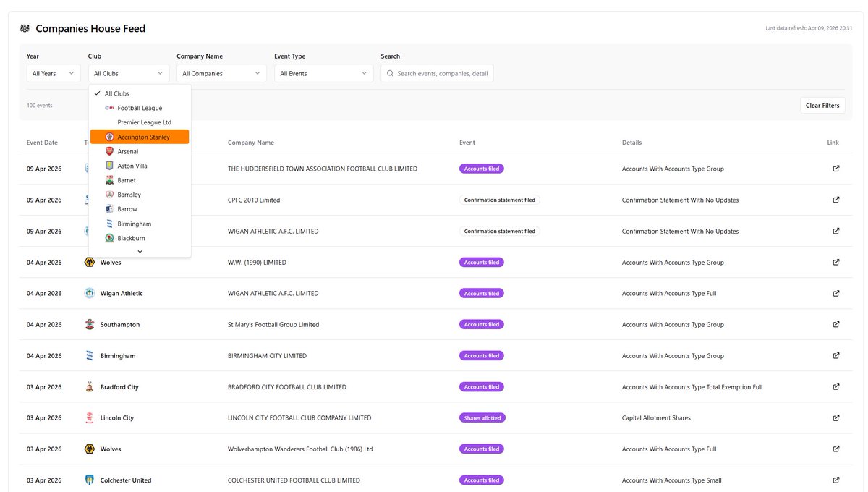Click Wolves crest in Wolverhampton Wanderers (1986) row

(90, 449)
